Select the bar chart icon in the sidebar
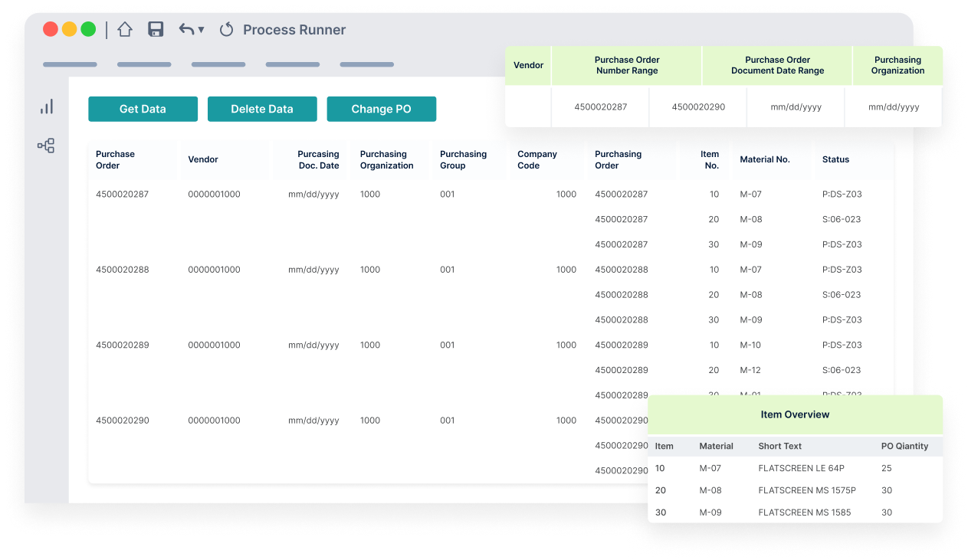Screen dimensions: 968x560 [x=46, y=106]
